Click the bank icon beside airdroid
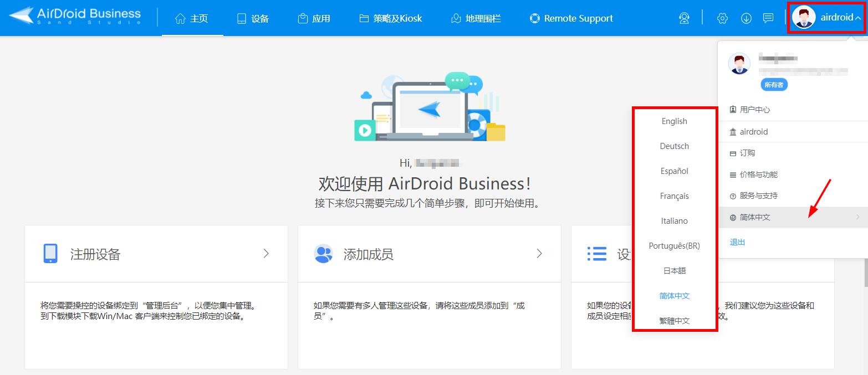Viewport: 868px width, 375px height. click(733, 132)
